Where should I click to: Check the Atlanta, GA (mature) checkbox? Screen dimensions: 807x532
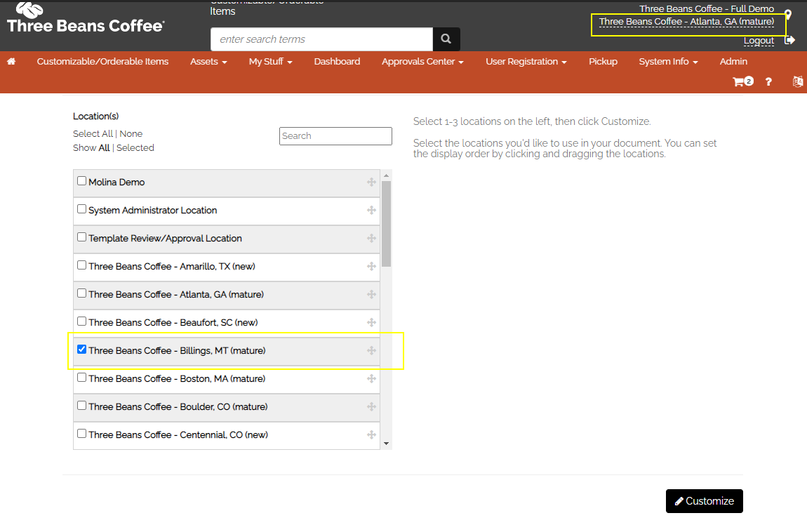point(82,293)
